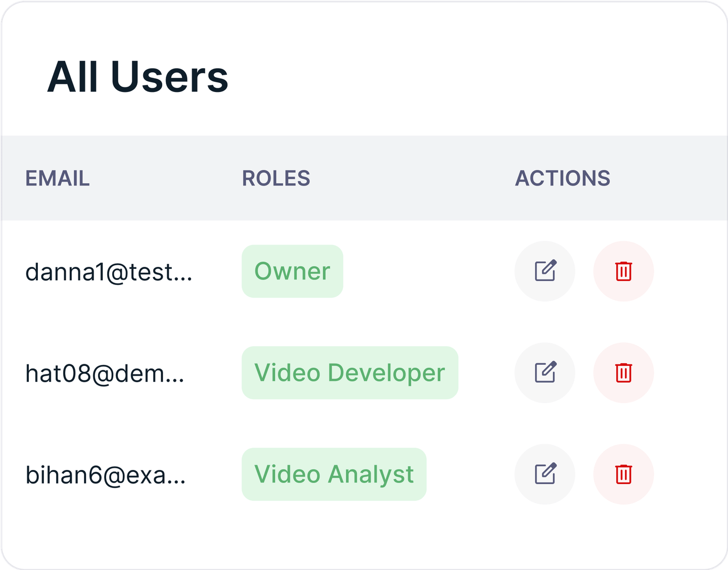The image size is (728, 570).
Task: Delete the bihan6@exa user
Action: [x=623, y=474]
